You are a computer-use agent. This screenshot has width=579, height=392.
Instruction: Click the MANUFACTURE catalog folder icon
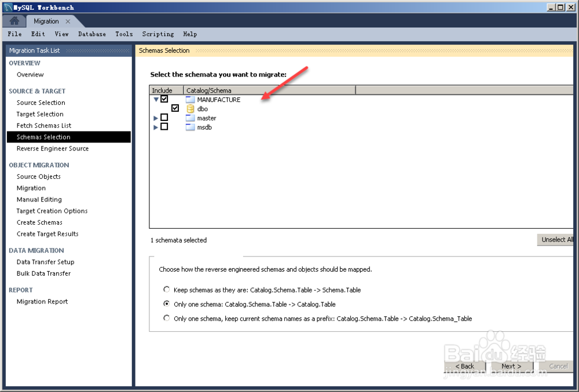click(190, 99)
